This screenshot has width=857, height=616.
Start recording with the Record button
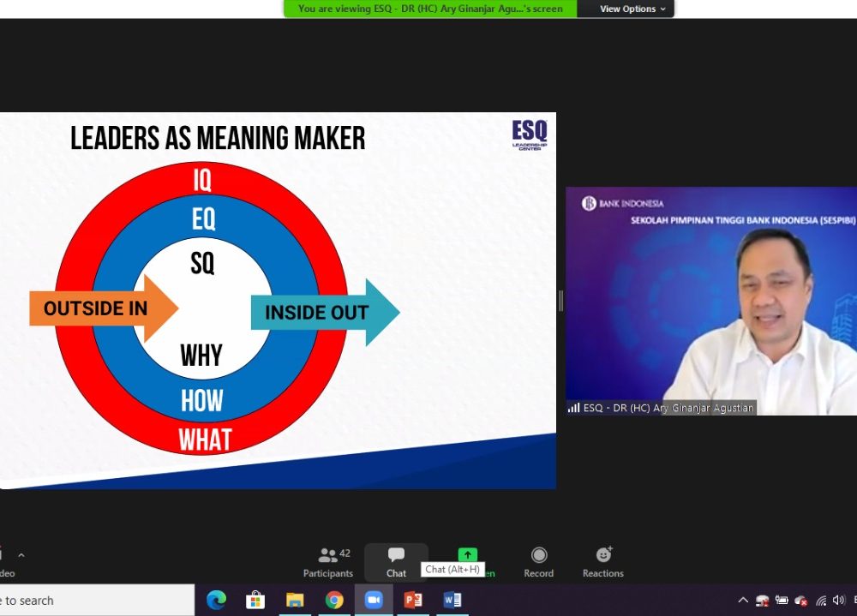538,562
